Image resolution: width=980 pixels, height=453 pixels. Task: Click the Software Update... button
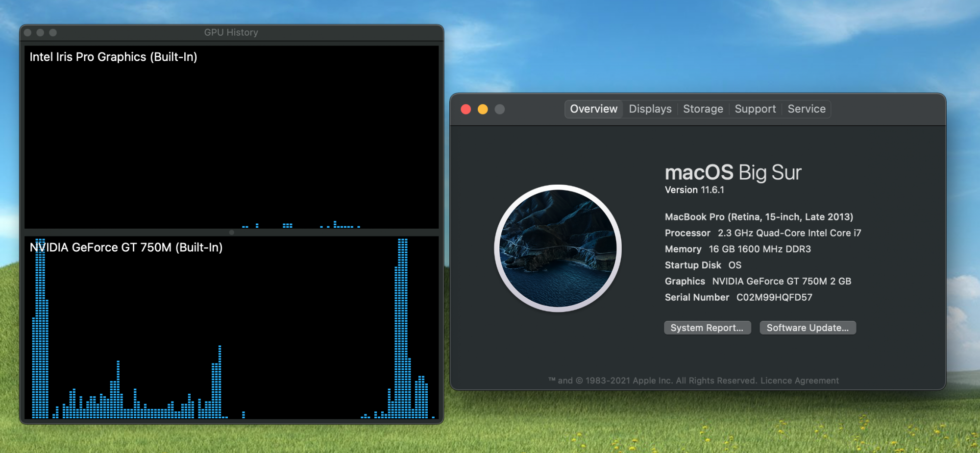[808, 328]
